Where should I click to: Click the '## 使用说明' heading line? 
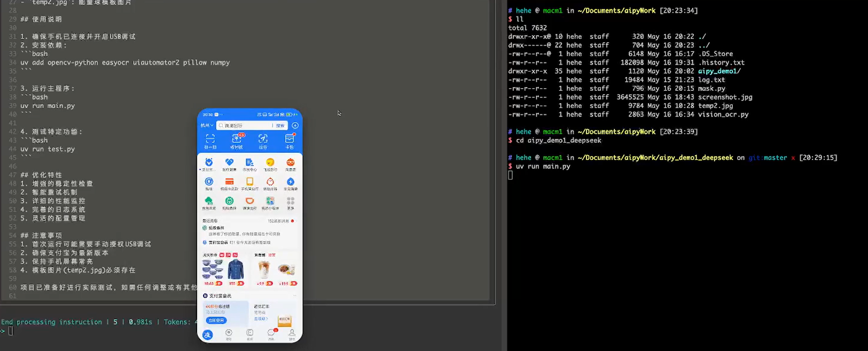pos(41,19)
